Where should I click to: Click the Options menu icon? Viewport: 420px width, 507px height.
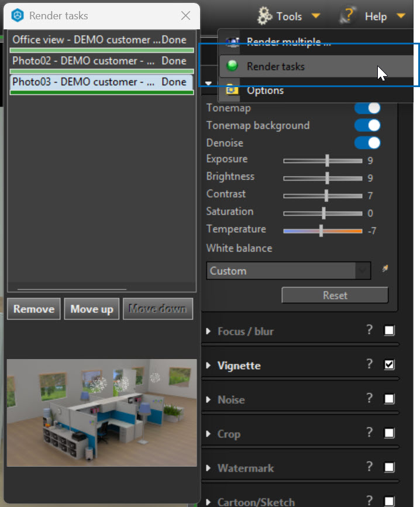click(x=232, y=89)
